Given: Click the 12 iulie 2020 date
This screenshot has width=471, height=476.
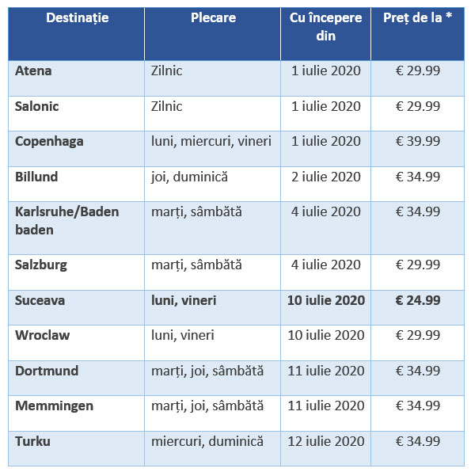Looking at the screenshot, I should pyautogui.click(x=325, y=441).
